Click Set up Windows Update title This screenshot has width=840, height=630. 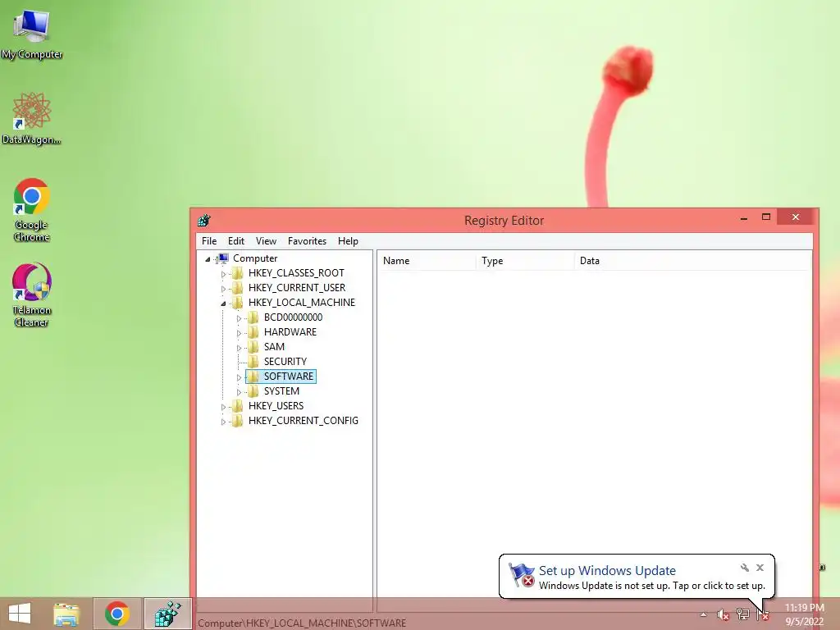click(607, 571)
